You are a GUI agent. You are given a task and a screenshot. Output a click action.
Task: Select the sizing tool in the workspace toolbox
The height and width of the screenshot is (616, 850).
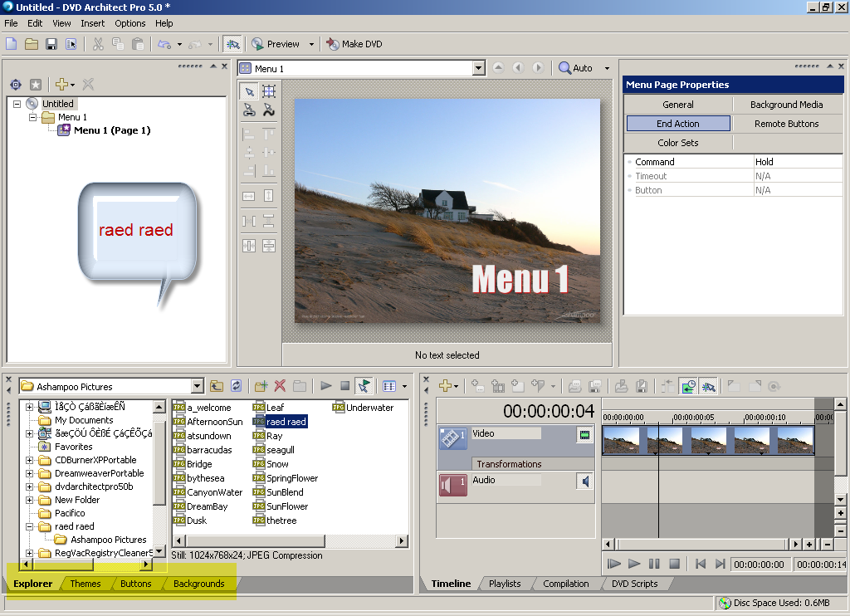click(x=269, y=90)
